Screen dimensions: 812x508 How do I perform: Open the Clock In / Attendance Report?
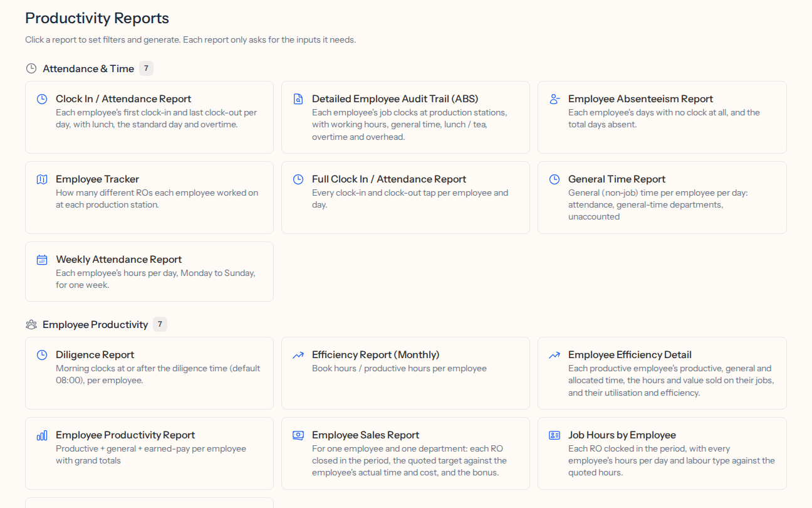click(149, 117)
